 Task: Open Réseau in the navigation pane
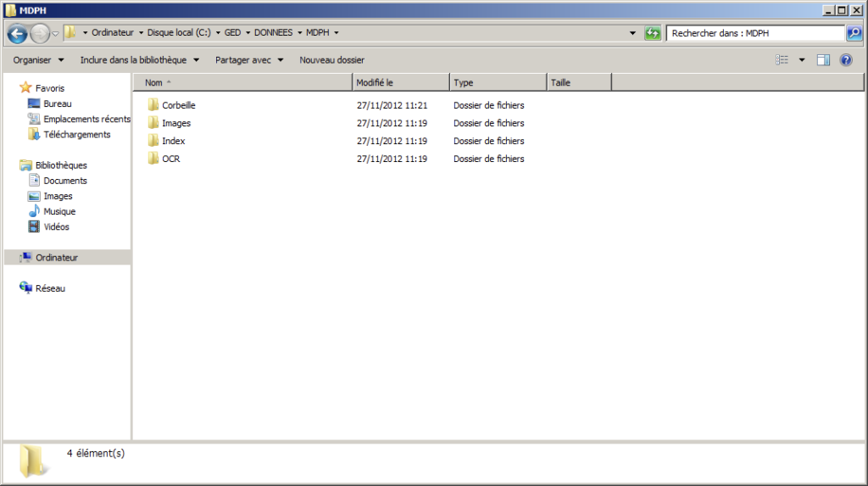click(x=50, y=288)
